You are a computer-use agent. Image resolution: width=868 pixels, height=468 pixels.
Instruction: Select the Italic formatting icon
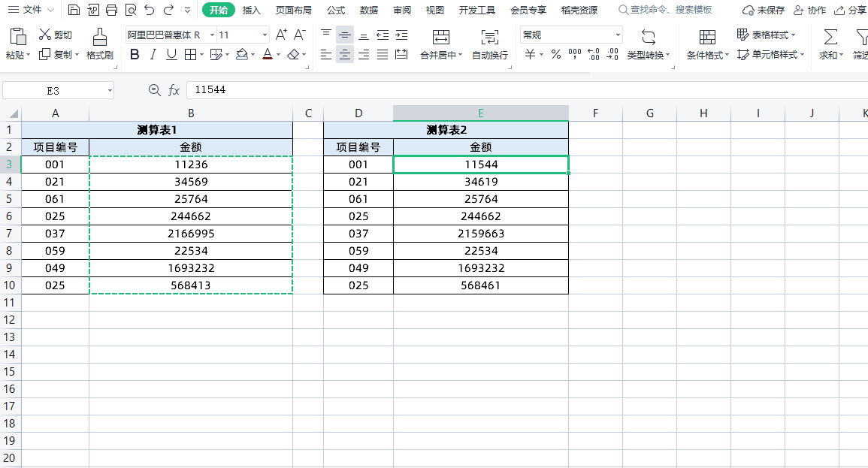coord(152,54)
